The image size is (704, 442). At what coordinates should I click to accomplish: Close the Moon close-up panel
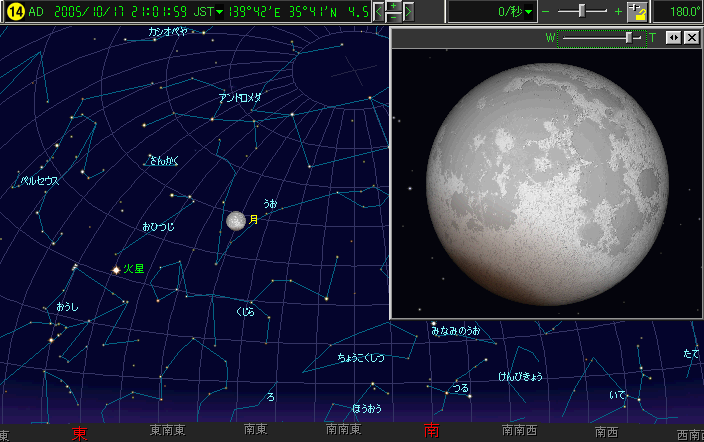[x=690, y=37]
